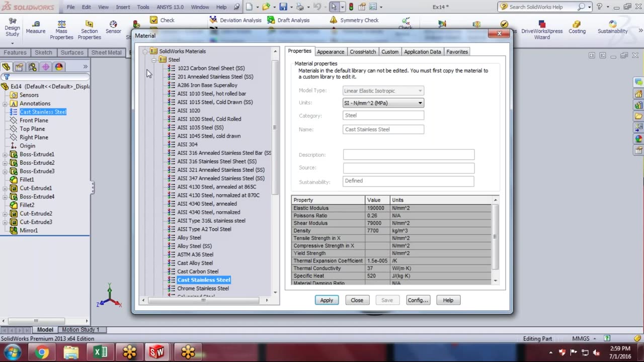
Task: Open Section Properties
Action: pos(89,30)
